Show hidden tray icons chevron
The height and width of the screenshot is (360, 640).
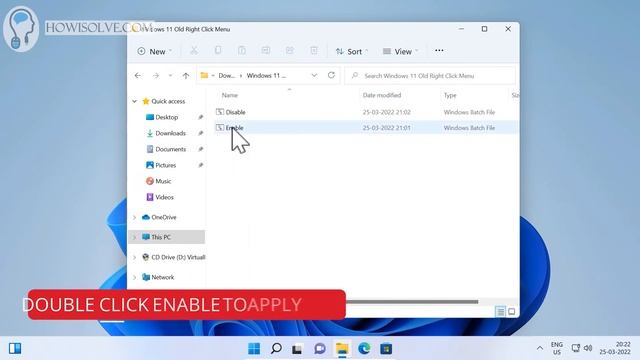pyautogui.click(x=540, y=348)
